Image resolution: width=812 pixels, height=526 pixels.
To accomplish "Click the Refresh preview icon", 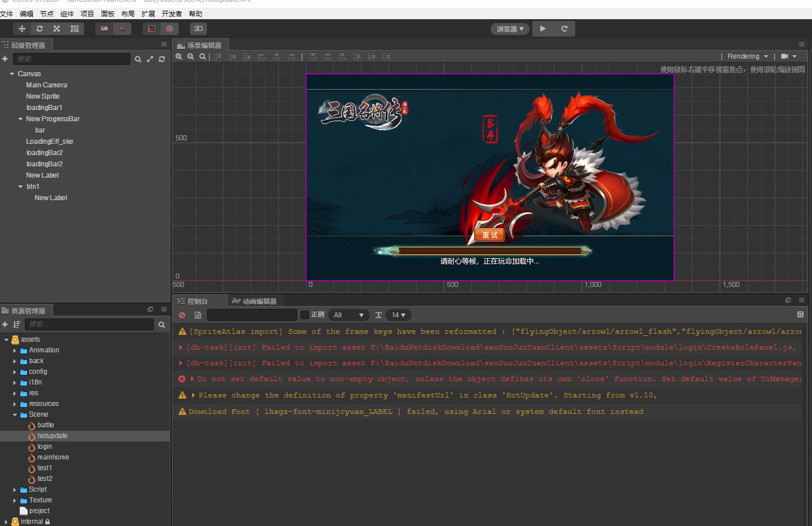I will (x=564, y=29).
